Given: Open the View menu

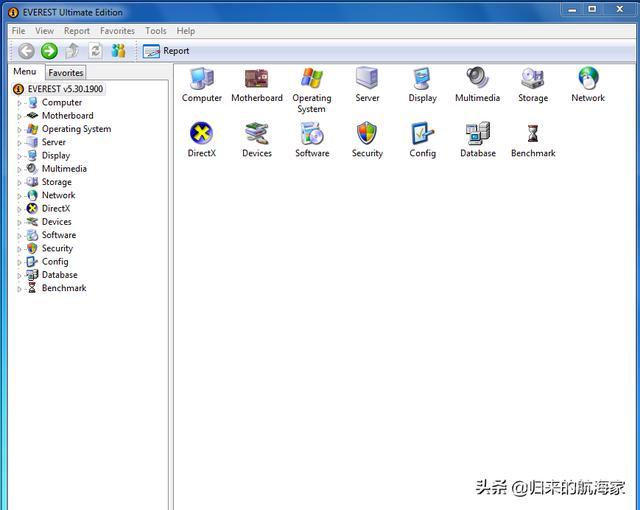Looking at the screenshot, I should [x=44, y=31].
